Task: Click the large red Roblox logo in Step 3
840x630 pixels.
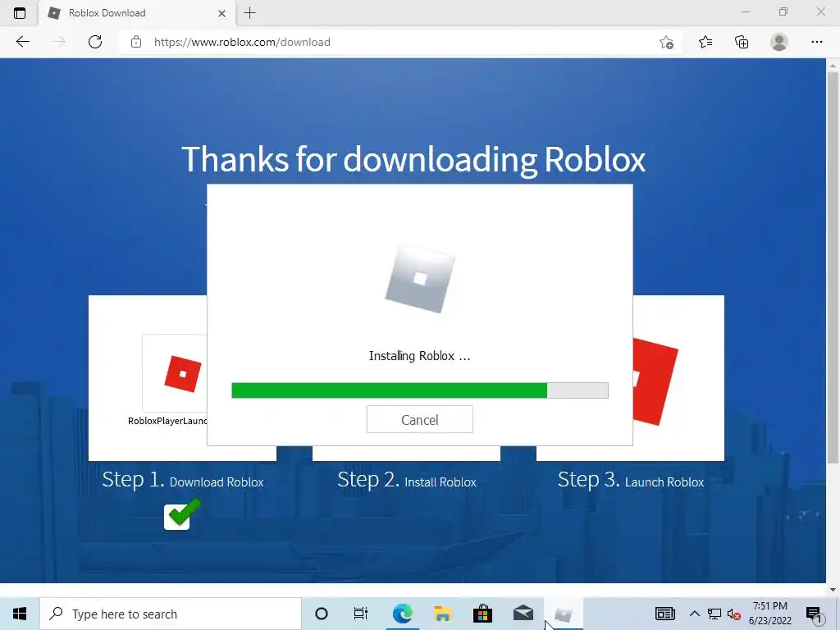Action: [655, 381]
